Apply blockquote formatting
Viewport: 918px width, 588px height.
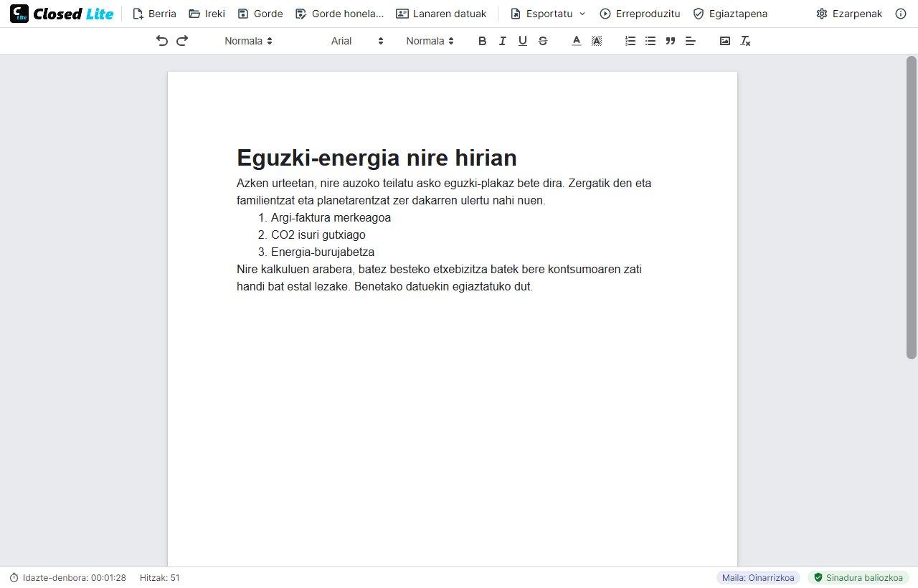pyautogui.click(x=671, y=41)
